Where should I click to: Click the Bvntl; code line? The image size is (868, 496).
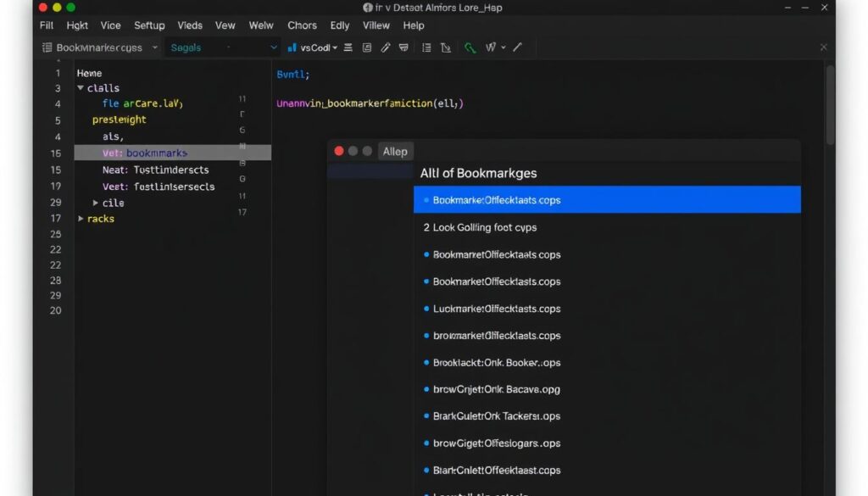[x=292, y=74]
